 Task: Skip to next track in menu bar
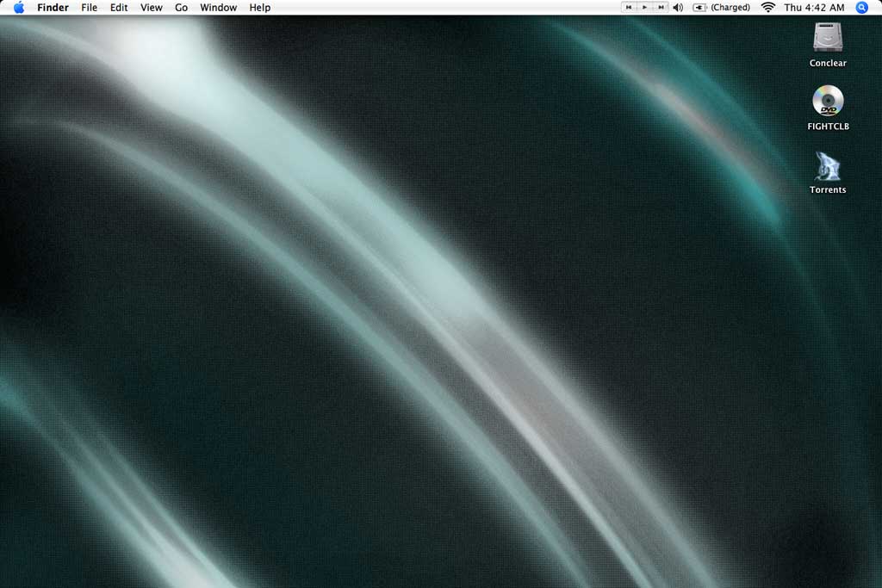pyautogui.click(x=661, y=8)
